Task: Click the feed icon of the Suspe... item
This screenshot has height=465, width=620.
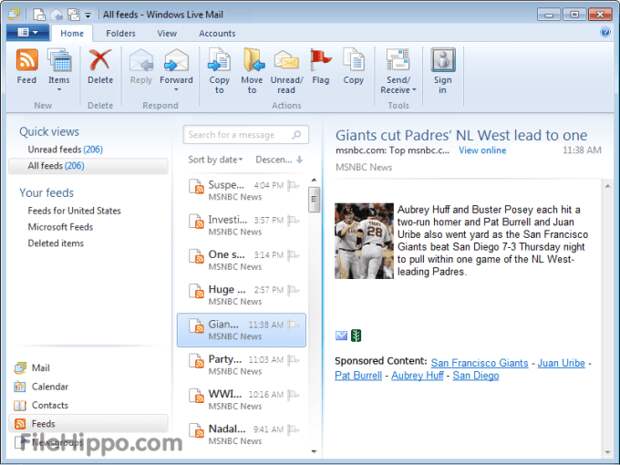Action: (x=197, y=186)
